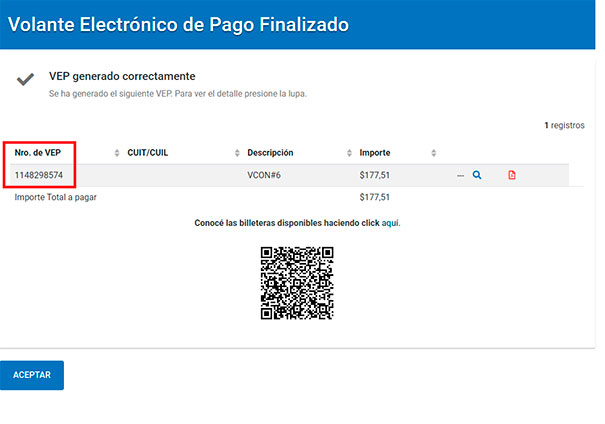
Task: Open the 'aquí' billeteras link
Action: 391,223
